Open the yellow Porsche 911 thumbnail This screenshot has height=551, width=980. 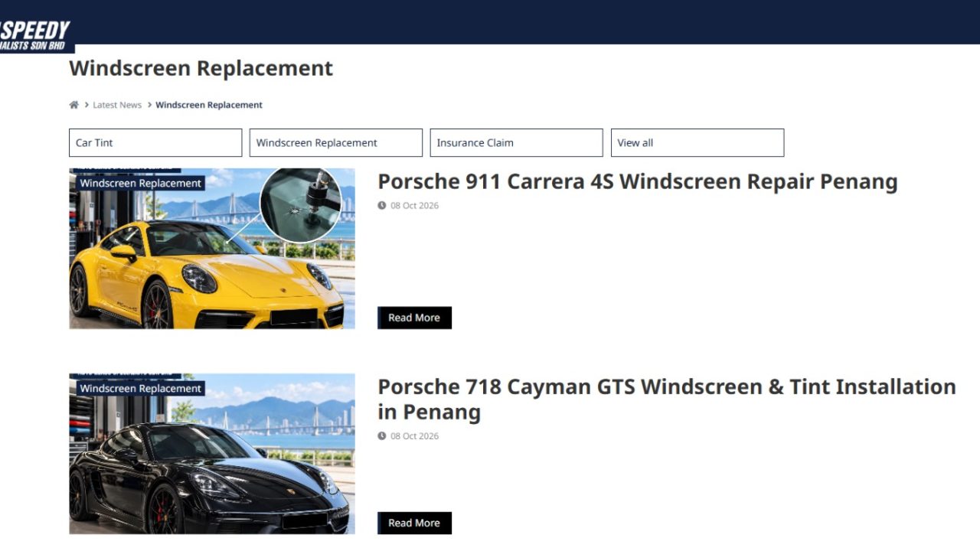pos(212,249)
